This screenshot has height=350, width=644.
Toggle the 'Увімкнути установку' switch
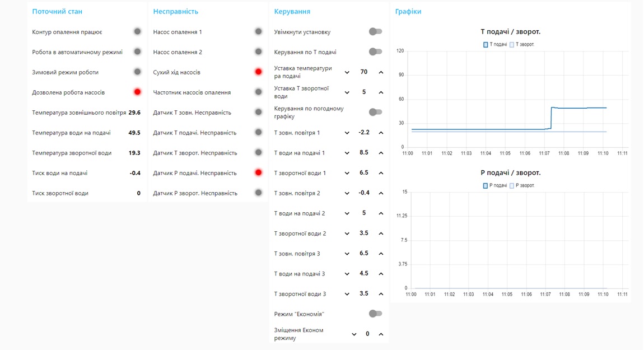[x=375, y=32]
